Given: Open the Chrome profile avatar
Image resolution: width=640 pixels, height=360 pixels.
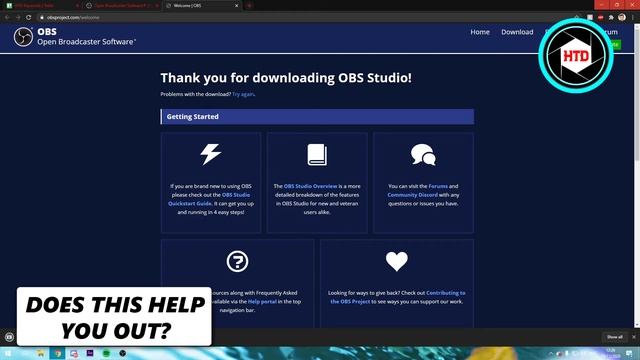Looking at the screenshot, I should point(622,17).
